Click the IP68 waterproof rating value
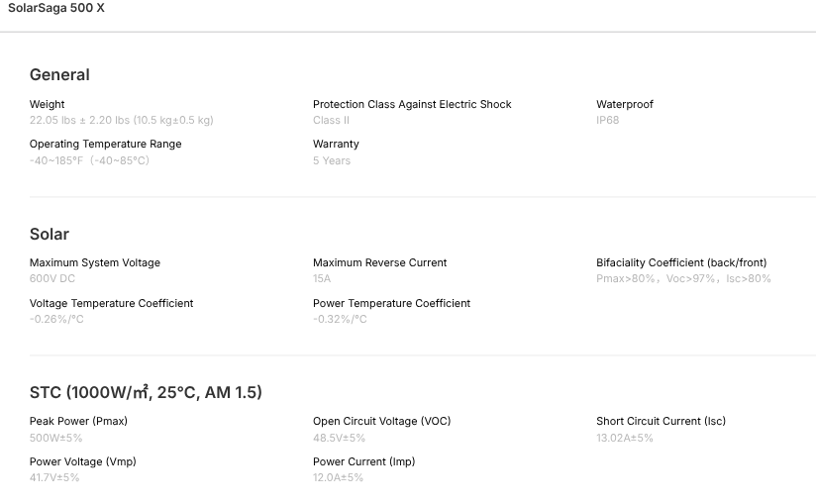The height and width of the screenshot is (504, 816). click(607, 121)
